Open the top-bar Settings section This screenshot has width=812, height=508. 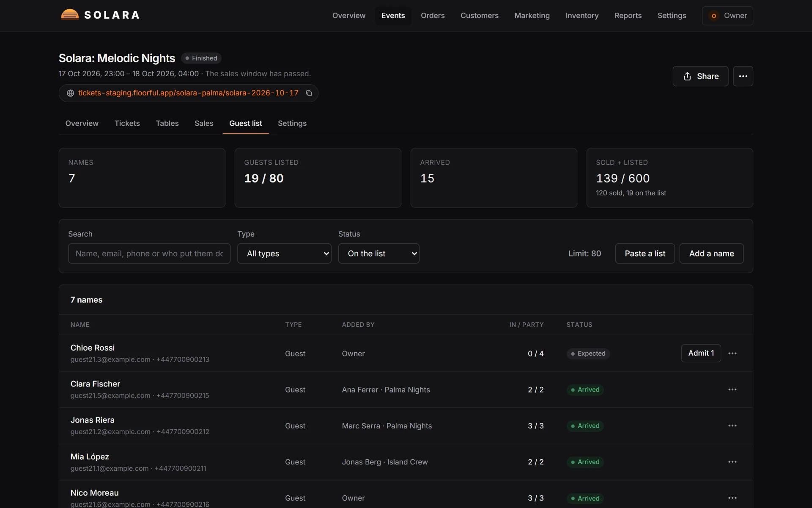672,16
